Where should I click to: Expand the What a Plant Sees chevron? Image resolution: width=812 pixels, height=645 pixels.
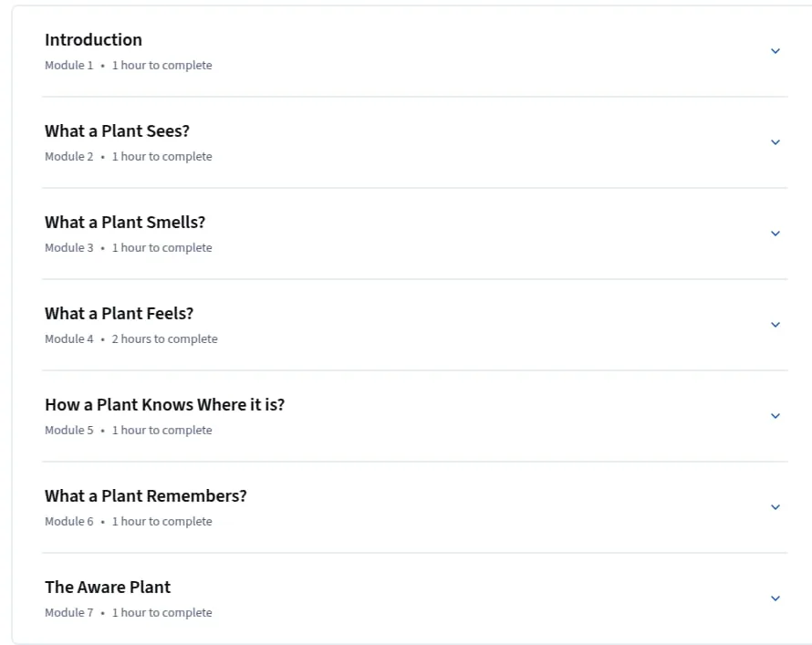coord(776,141)
